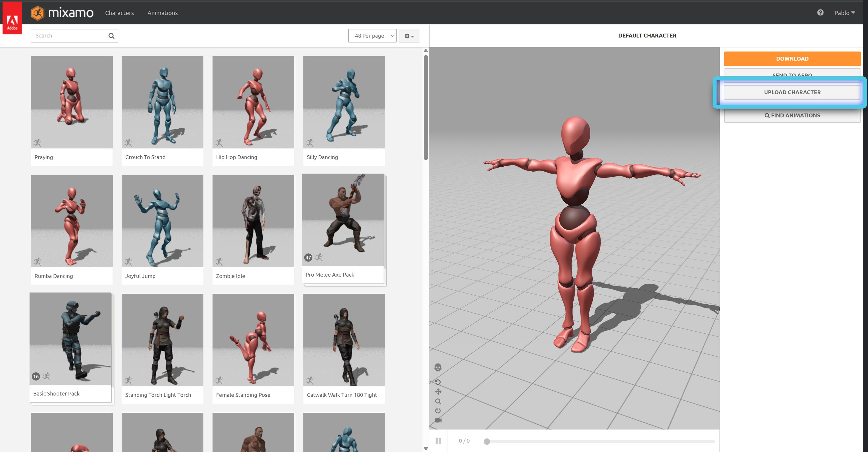Image resolution: width=868 pixels, height=452 pixels.
Task: Toggle skeleton view skull icon
Action: [438, 367]
